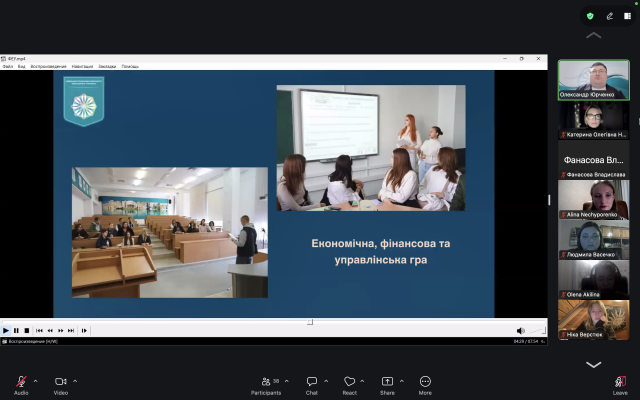640x400 pixels.
Task: Stop the video playback
Action: (x=27, y=330)
